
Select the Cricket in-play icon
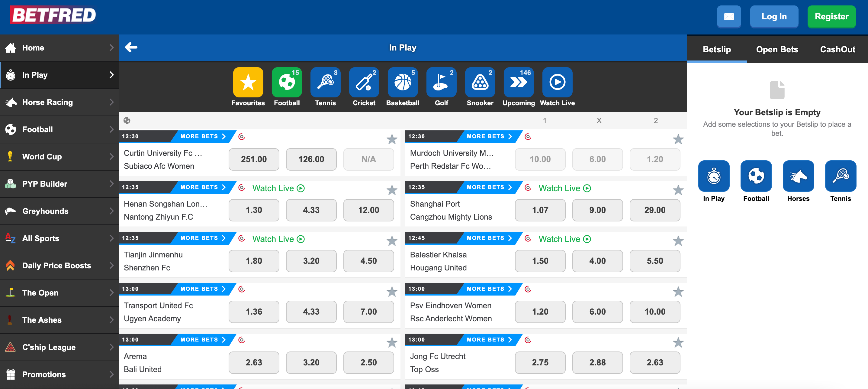[x=364, y=82]
